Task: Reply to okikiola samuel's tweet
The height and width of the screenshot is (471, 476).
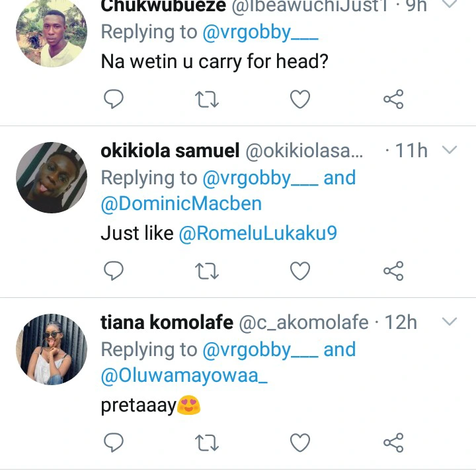Action: tap(114, 271)
